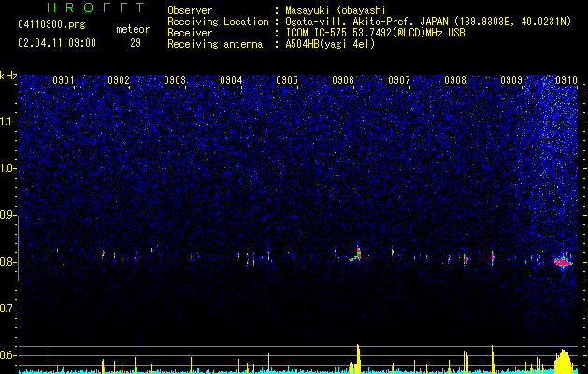
Task: Click the kHz axis unit label
Action: pos(8,76)
